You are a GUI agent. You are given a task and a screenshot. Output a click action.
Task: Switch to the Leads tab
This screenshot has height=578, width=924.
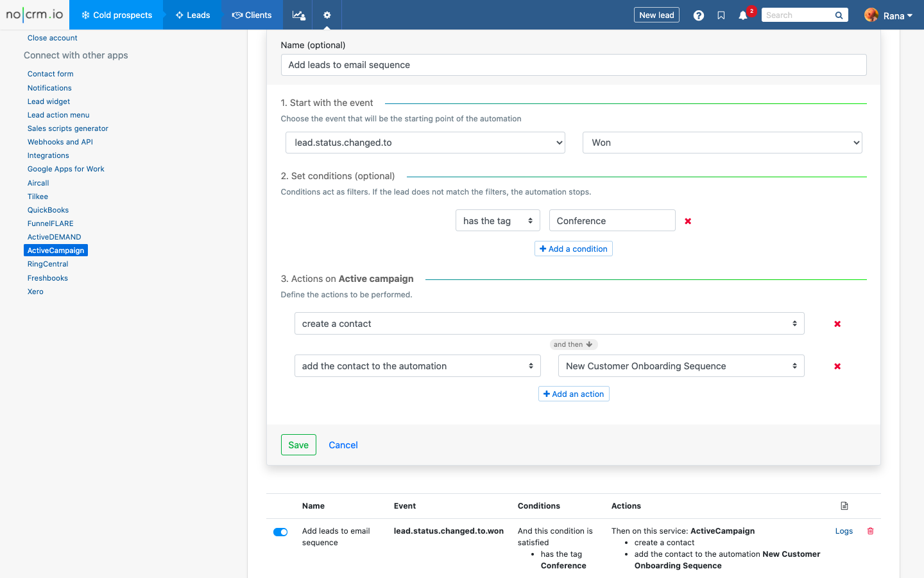193,15
